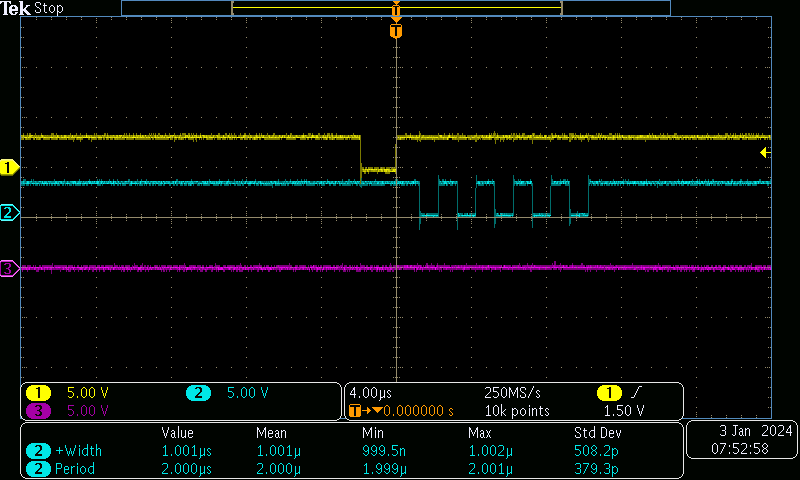Image resolution: width=800 pixels, height=480 pixels.
Task: Click the 4.00µs timebase readout
Action: [371, 393]
